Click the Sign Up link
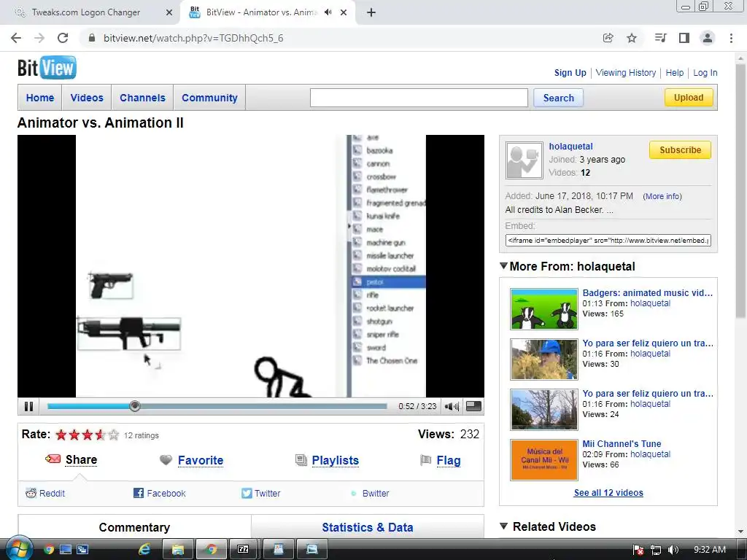The width and height of the screenshot is (747, 560). coord(570,73)
